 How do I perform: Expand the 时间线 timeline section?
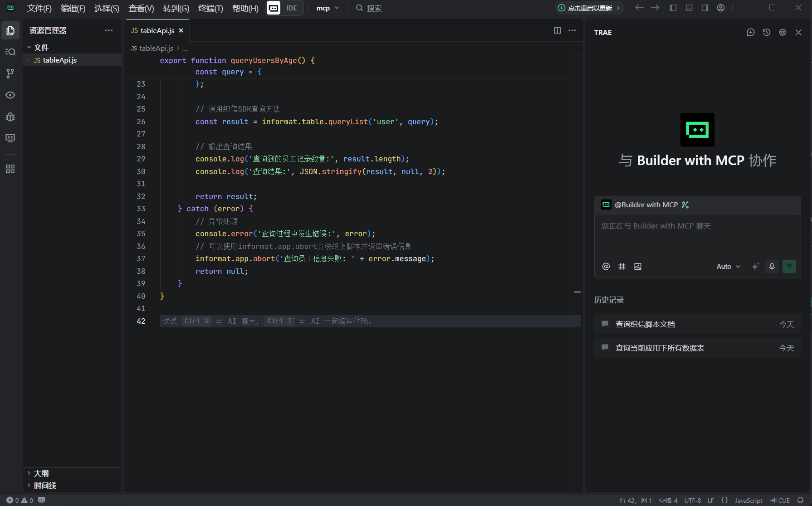coord(44,486)
